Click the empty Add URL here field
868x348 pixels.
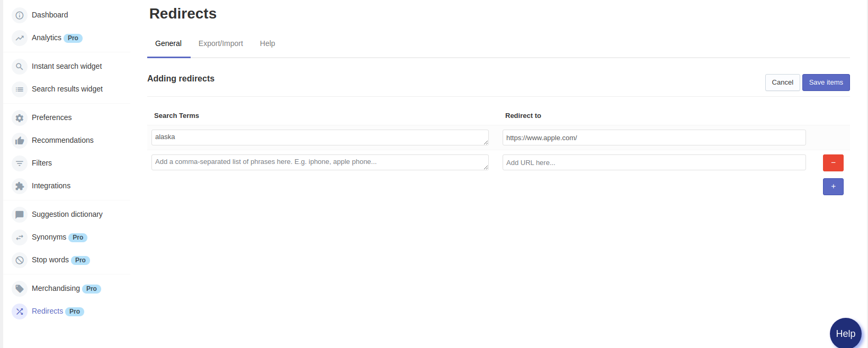pos(654,162)
